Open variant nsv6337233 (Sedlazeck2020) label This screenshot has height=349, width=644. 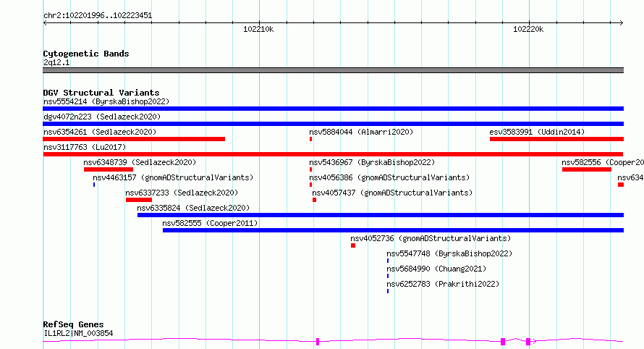tap(182, 193)
